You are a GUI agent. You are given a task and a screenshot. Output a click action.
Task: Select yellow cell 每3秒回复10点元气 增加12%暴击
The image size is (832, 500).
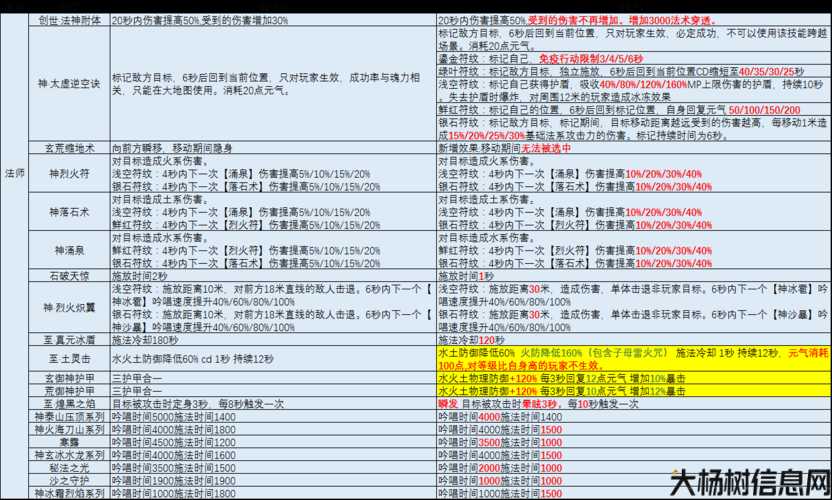pyautogui.click(x=634, y=391)
